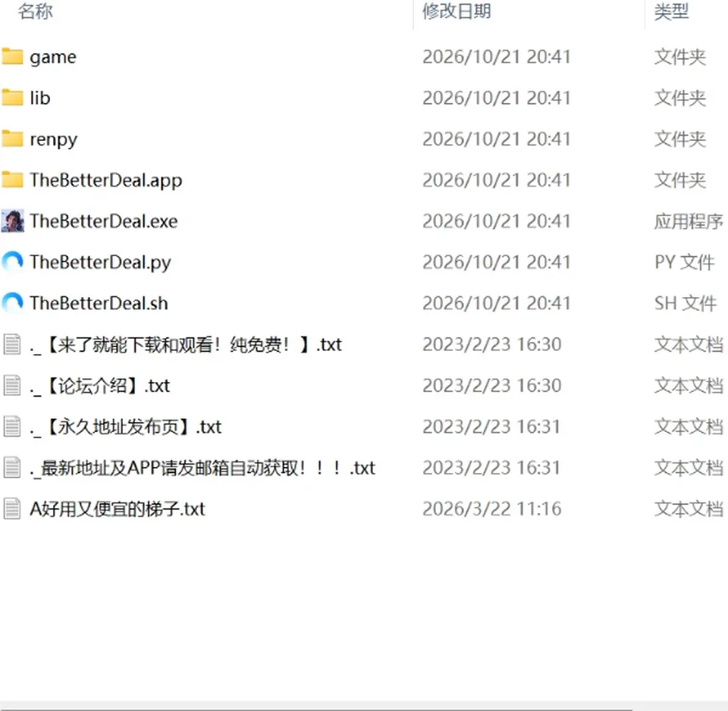
Task: Select the file name '._【永久地址发布页】.txt'
Action: (125, 427)
